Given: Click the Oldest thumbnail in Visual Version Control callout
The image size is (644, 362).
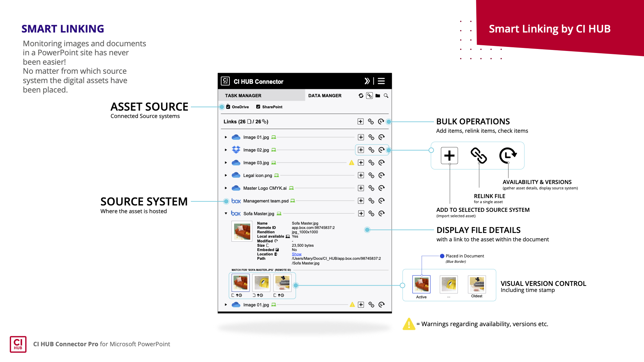Looking at the screenshot, I should pos(477,284).
